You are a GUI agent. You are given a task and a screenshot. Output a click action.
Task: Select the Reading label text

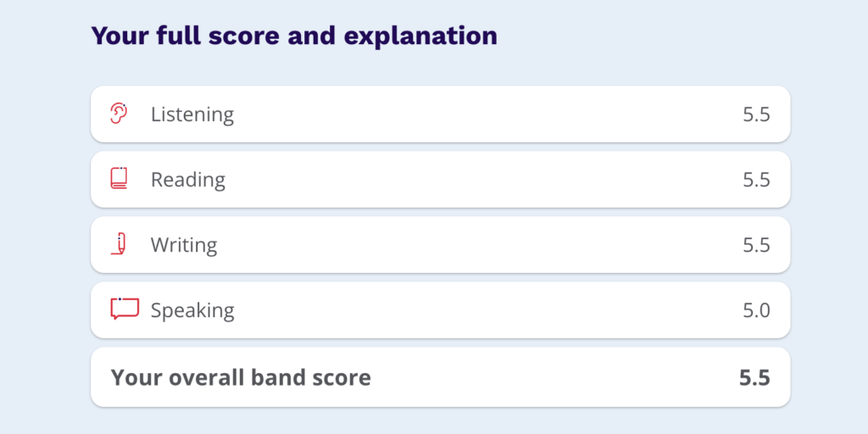click(188, 180)
